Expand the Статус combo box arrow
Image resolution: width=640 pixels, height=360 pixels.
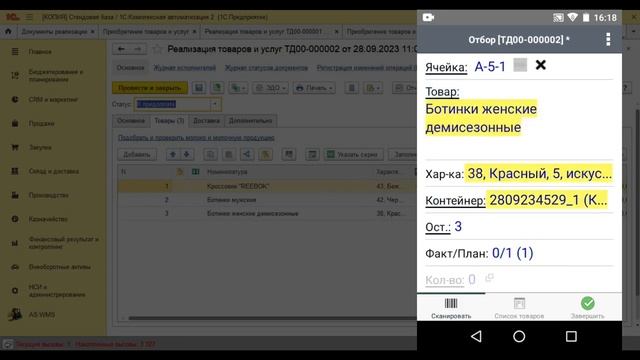pos(215,104)
